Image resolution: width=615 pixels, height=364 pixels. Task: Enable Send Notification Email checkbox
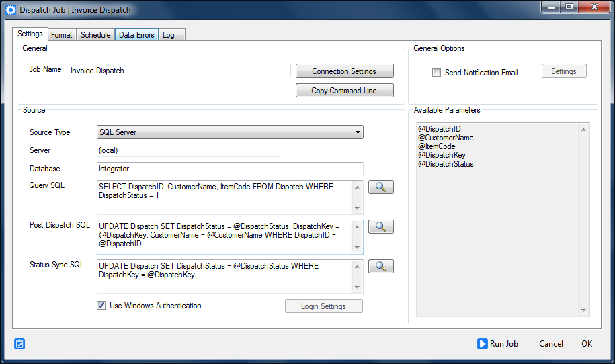(x=437, y=73)
